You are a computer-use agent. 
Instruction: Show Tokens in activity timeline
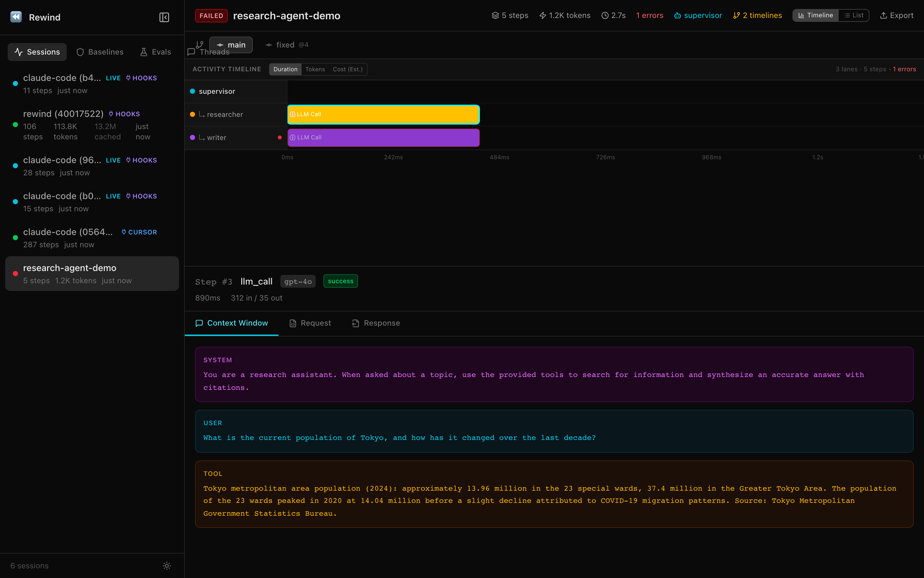click(x=315, y=69)
